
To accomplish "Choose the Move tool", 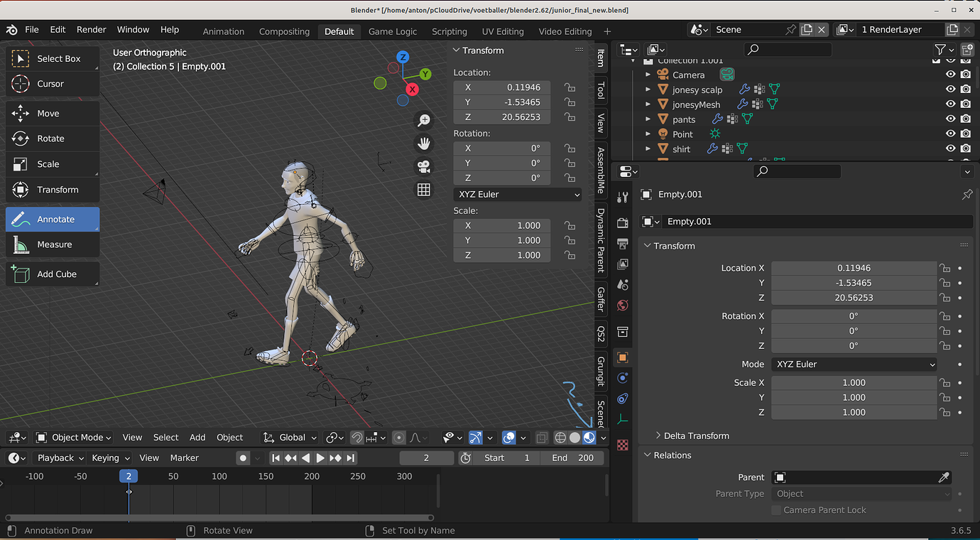I will [53, 114].
